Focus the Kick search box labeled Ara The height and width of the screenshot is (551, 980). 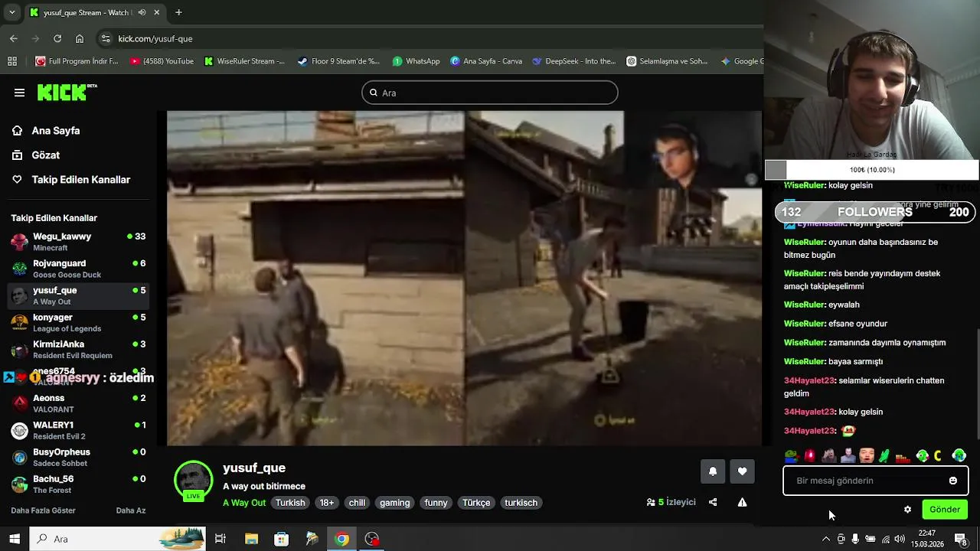(490, 93)
